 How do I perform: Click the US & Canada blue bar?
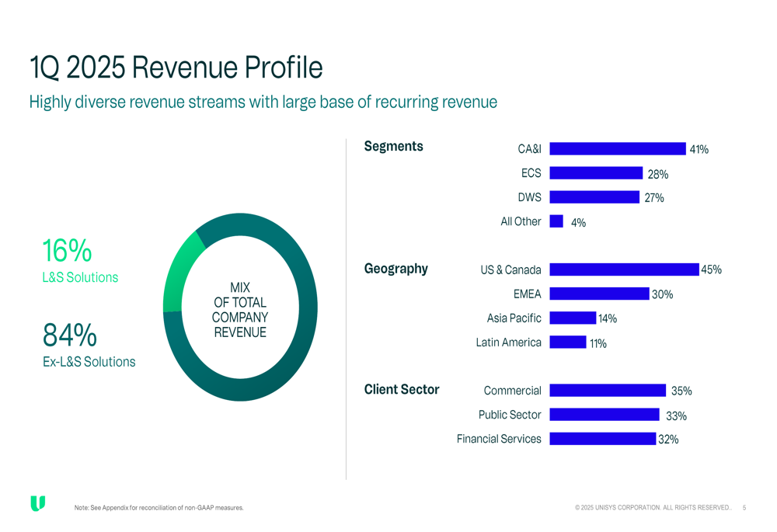point(625,269)
